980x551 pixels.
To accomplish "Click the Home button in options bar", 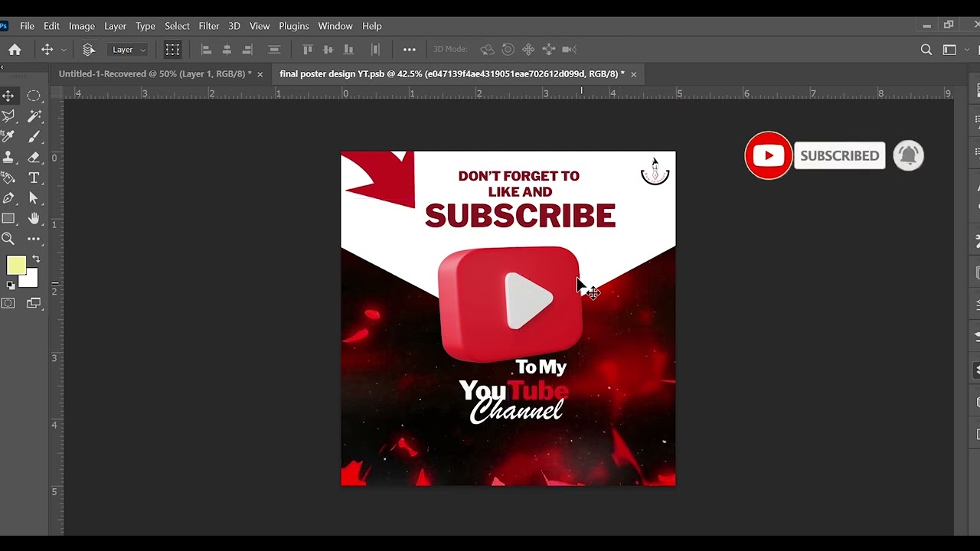I will (15, 50).
